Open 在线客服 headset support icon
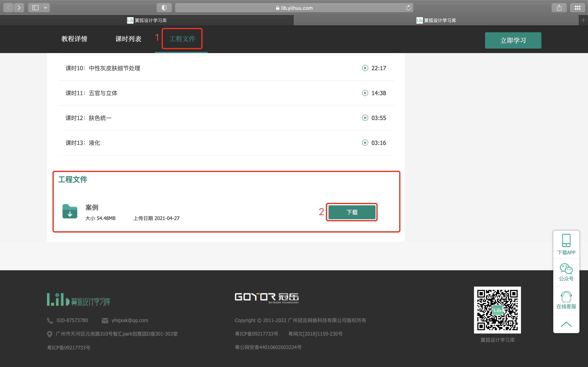This screenshot has width=588, height=367. pos(566,297)
